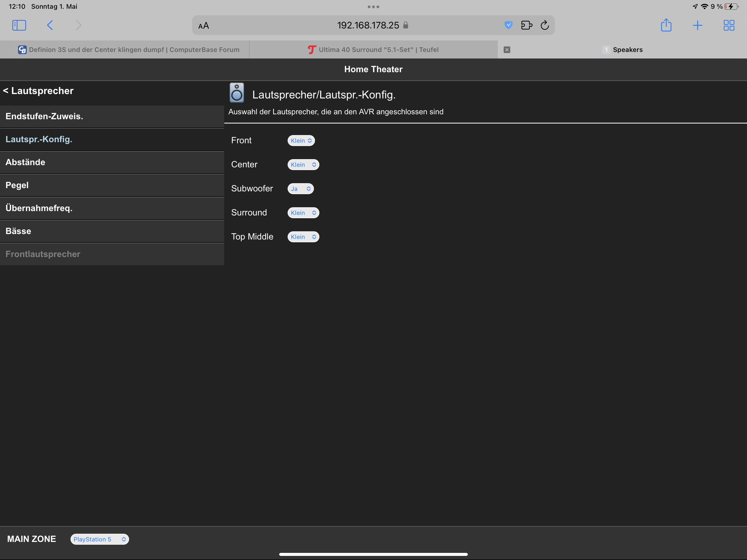Open the Übernahmefreq. menu entry

tap(39, 208)
